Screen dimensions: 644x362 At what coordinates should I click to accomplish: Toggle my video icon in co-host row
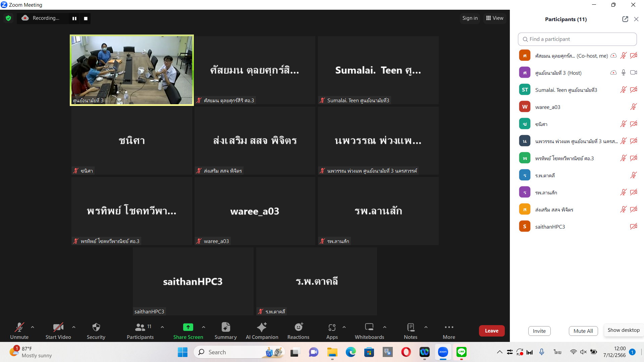click(634, 56)
